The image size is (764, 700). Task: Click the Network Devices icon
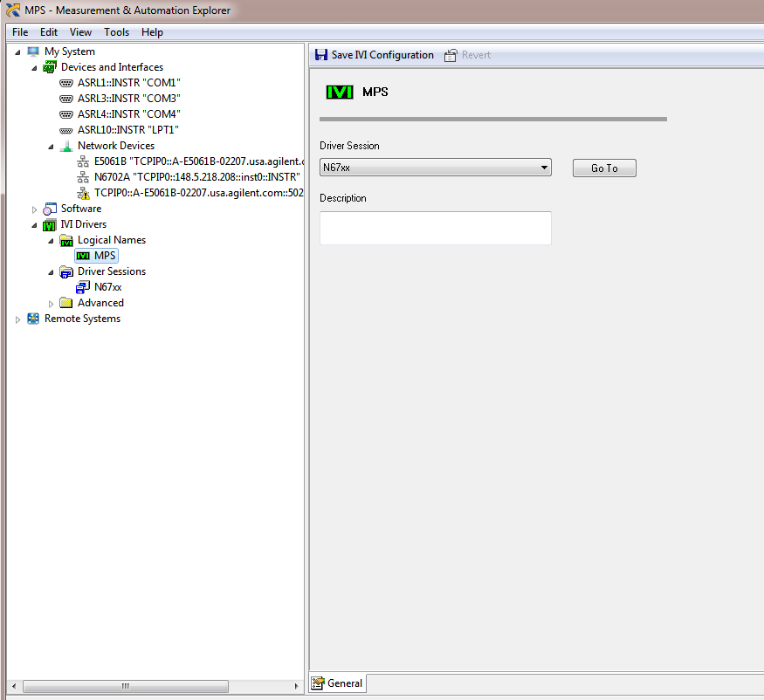[66, 146]
